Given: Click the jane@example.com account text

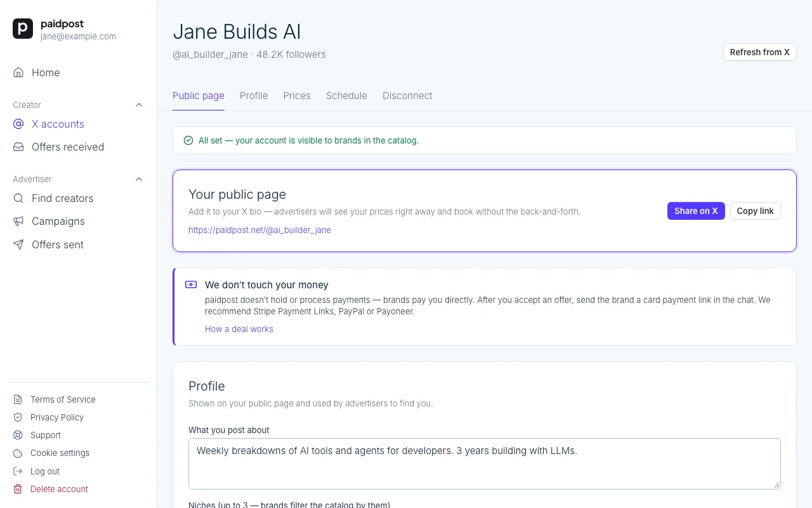Looking at the screenshot, I should 78,37.
